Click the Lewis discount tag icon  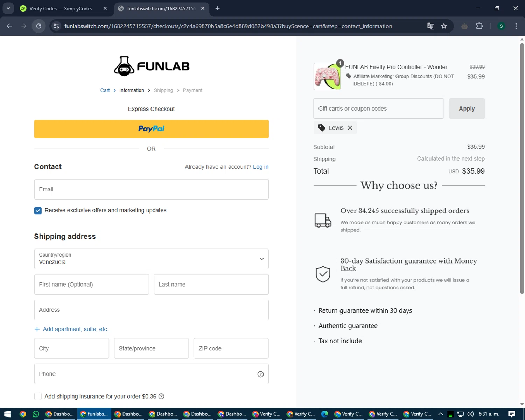pos(321,128)
